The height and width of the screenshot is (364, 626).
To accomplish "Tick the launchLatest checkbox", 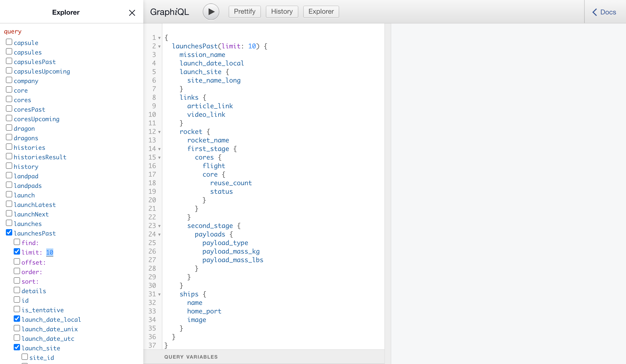I will pyautogui.click(x=9, y=204).
